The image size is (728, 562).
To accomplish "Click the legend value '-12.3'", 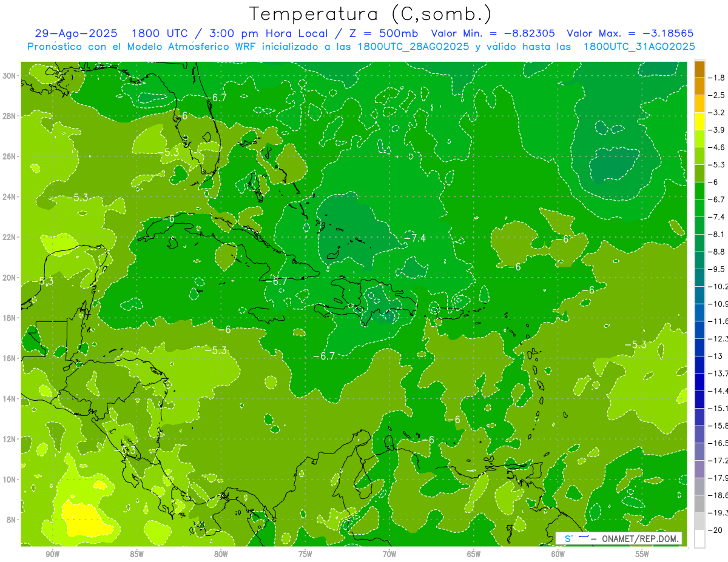I will pos(718,338).
